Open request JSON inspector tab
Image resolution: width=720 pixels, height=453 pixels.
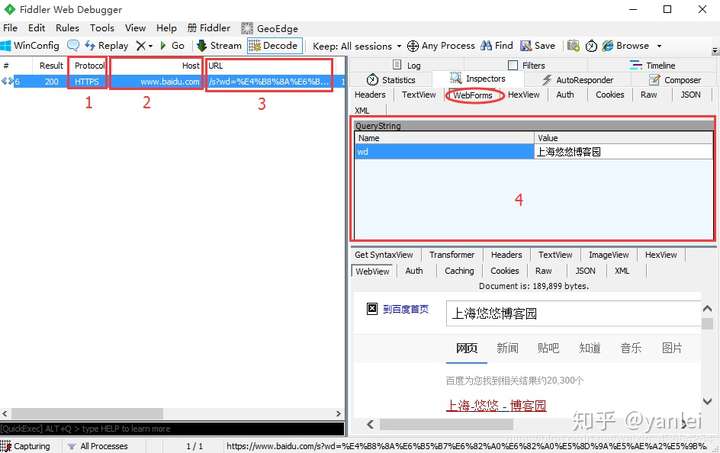pos(691,95)
